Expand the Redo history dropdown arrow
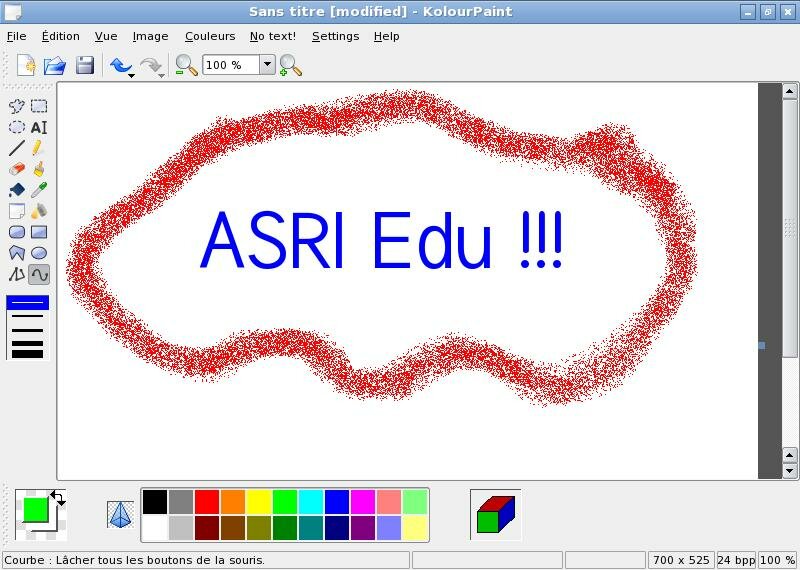Screen dimensions: 800x570 (161, 76)
